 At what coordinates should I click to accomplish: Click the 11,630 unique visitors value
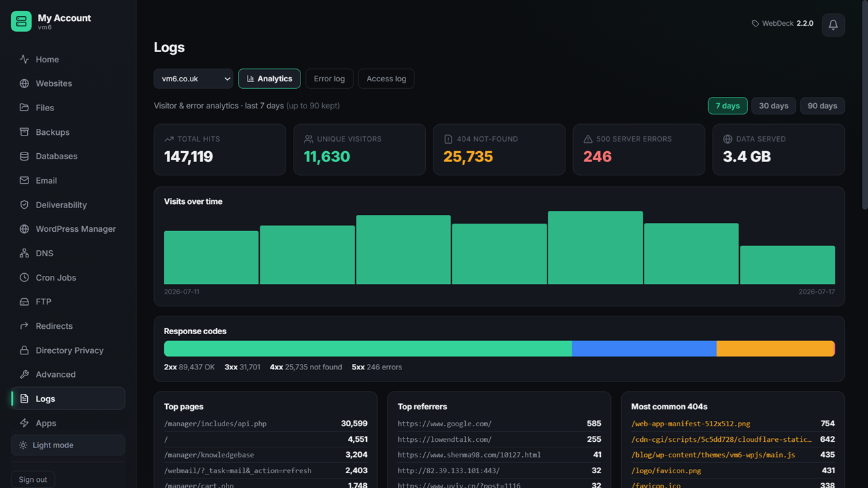point(327,157)
